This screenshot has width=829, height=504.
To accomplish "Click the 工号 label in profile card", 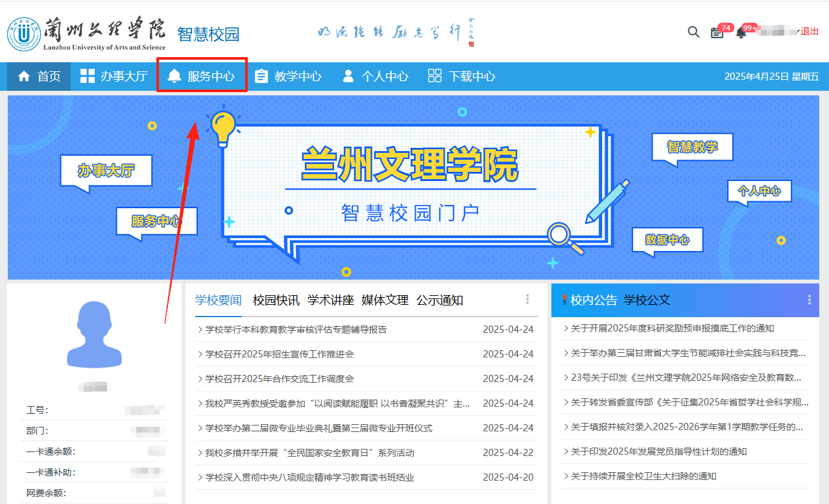I will pyautogui.click(x=37, y=410).
